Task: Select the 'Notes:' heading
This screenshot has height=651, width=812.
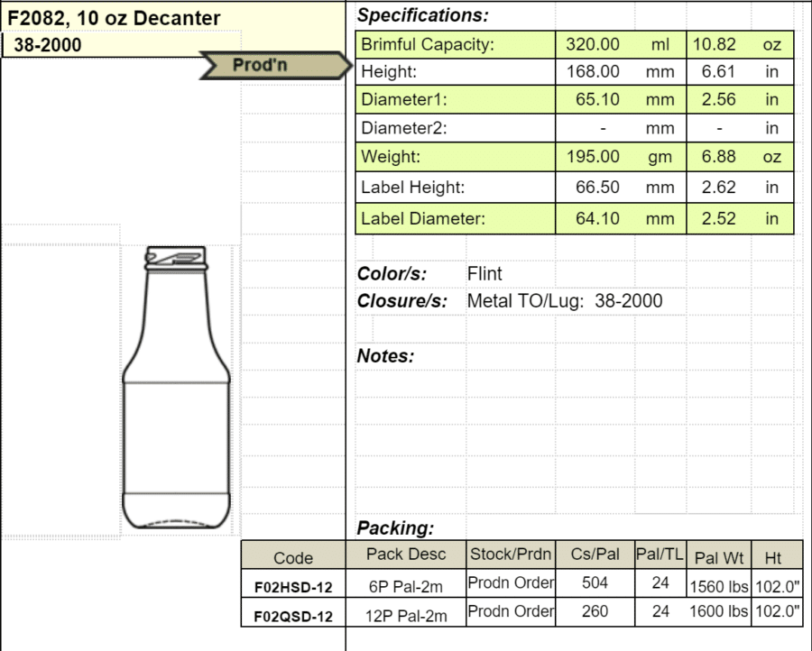Action: pyautogui.click(x=386, y=356)
